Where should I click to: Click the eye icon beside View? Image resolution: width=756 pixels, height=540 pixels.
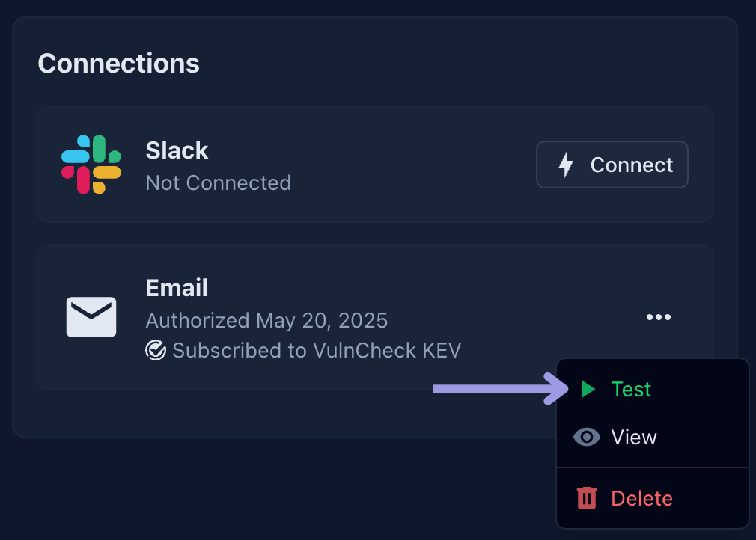[587, 437]
